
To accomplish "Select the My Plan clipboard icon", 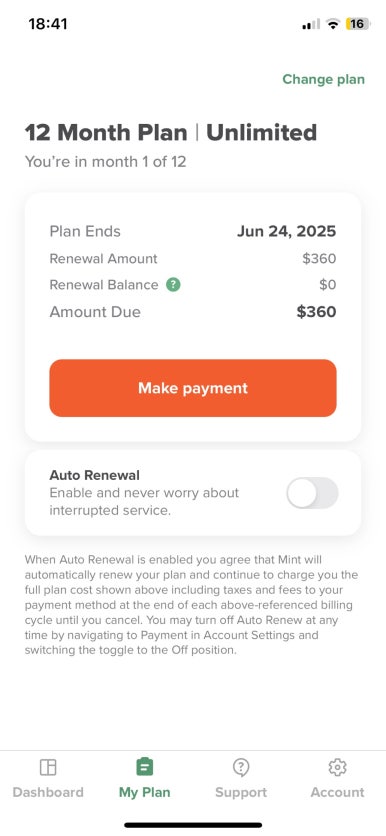I will pos(144,767).
